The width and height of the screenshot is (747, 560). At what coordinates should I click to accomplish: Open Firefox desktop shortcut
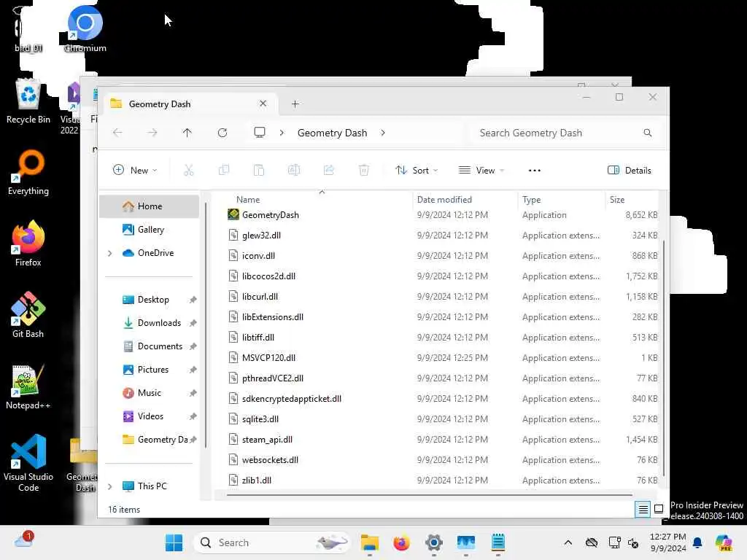[28, 244]
